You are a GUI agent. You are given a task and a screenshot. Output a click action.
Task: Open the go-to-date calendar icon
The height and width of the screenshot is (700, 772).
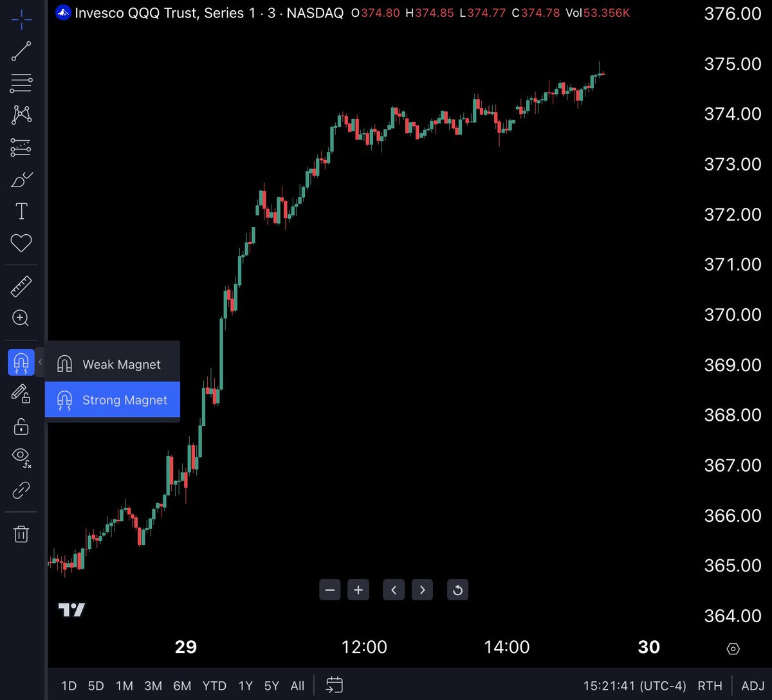point(334,685)
